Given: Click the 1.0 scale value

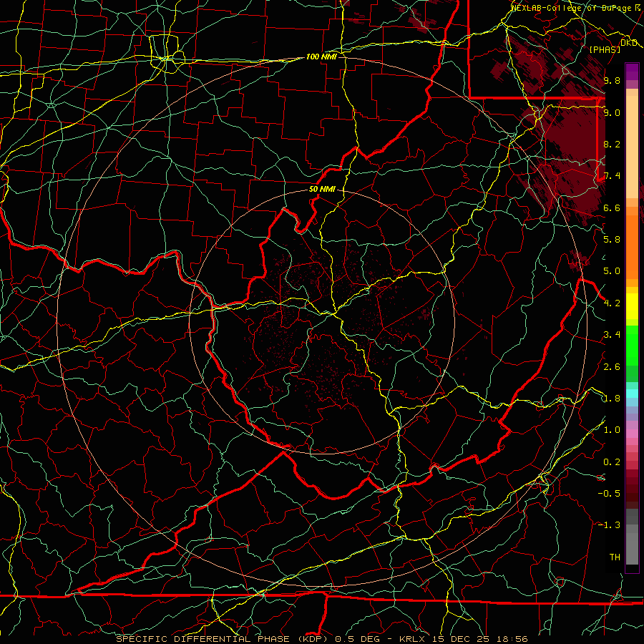Looking at the screenshot, I should tap(612, 430).
